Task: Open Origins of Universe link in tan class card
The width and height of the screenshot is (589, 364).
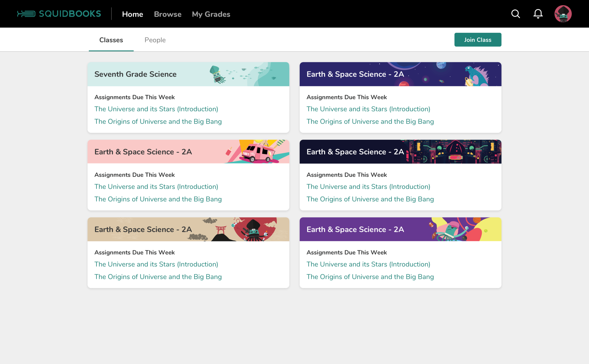Action: (158, 277)
